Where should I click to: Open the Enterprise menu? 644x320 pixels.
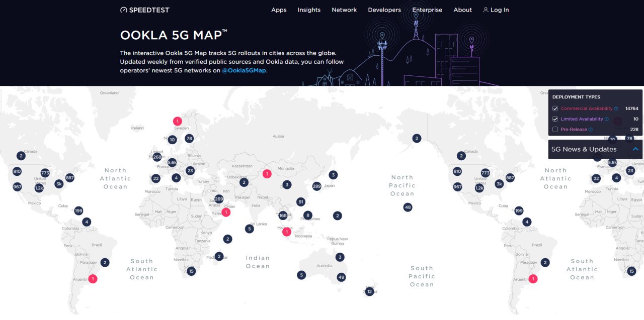427,10
